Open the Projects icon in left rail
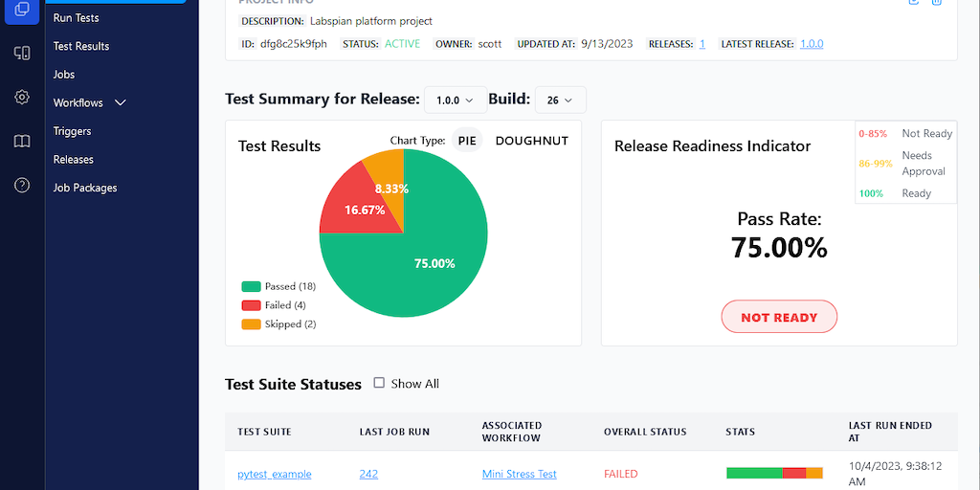Image resolution: width=980 pixels, height=490 pixels. (22, 10)
